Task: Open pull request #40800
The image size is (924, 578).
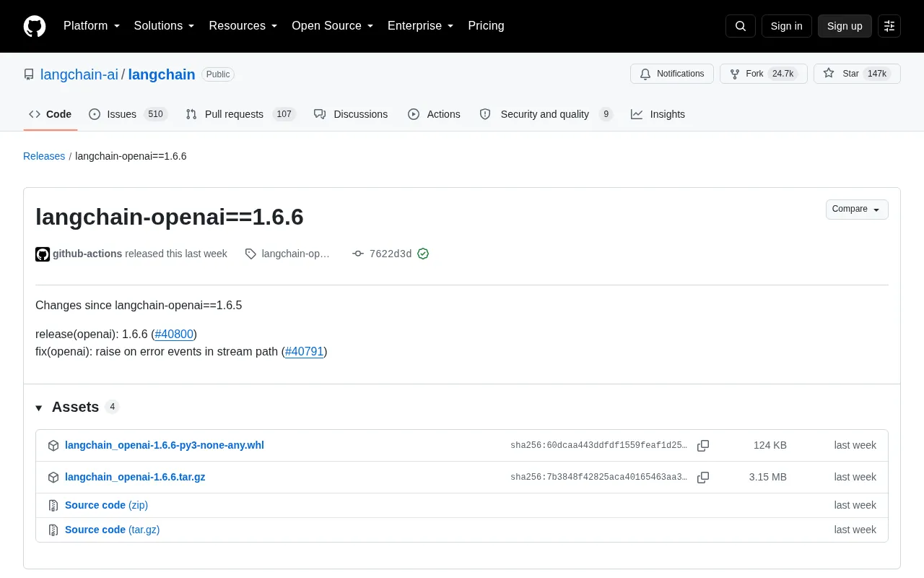Action: 174,334
